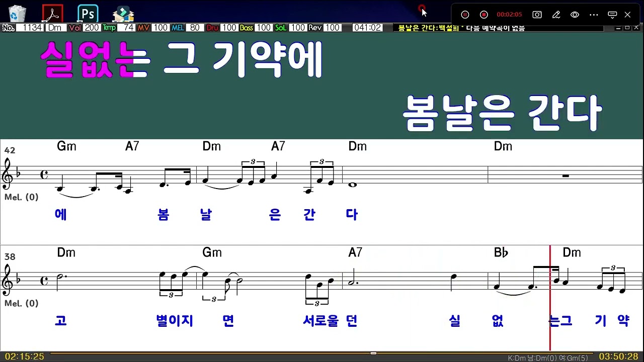Take a screenshot with the camera icon
Viewport: 644px width, 362px height.
[537, 15]
